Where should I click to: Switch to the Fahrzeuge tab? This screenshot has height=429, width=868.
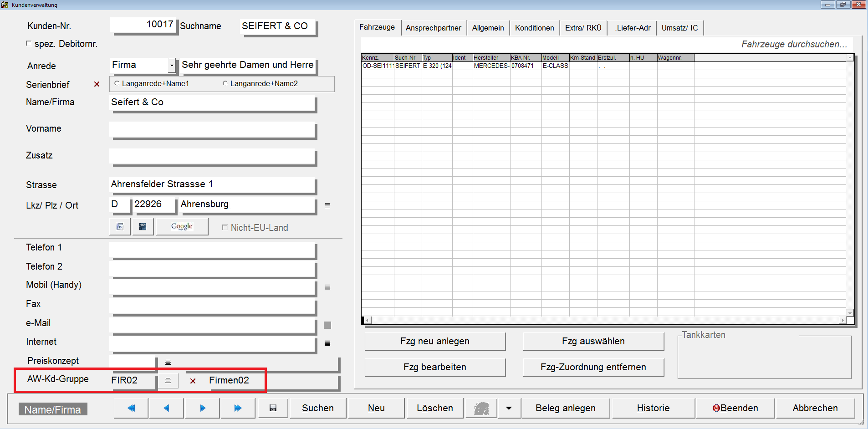377,27
